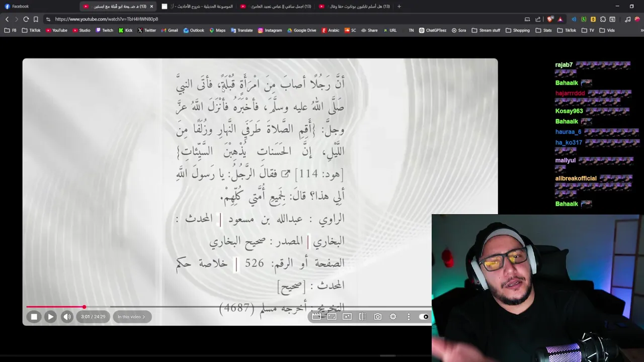The width and height of the screenshot is (644, 362).
Task: Click the red scrubber handle on the timeline
Action: pos(85,307)
